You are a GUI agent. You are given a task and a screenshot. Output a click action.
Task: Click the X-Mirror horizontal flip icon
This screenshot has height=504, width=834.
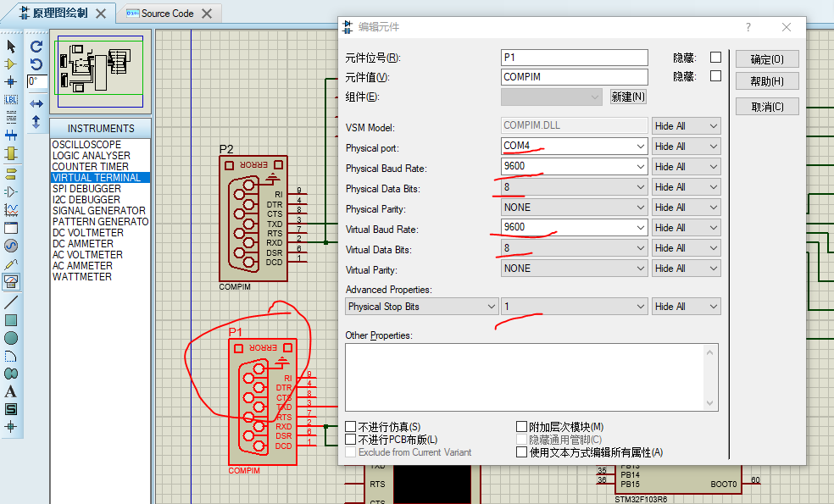click(x=36, y=103)
